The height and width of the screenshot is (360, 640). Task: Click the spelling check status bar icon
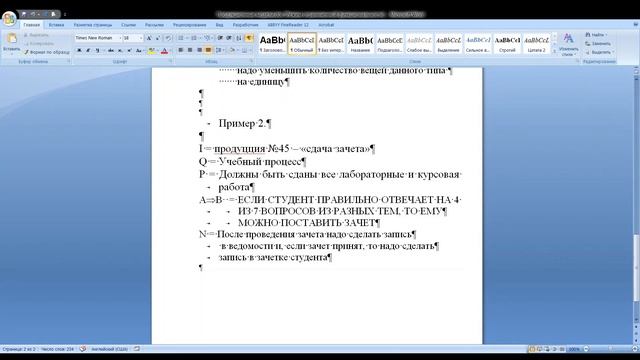[83, 349]
